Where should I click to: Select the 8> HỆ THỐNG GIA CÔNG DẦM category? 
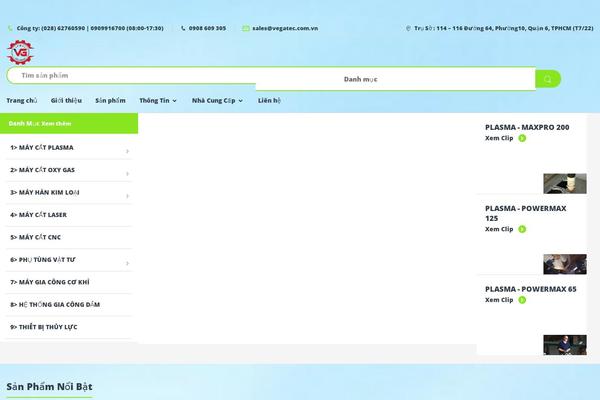55,305
